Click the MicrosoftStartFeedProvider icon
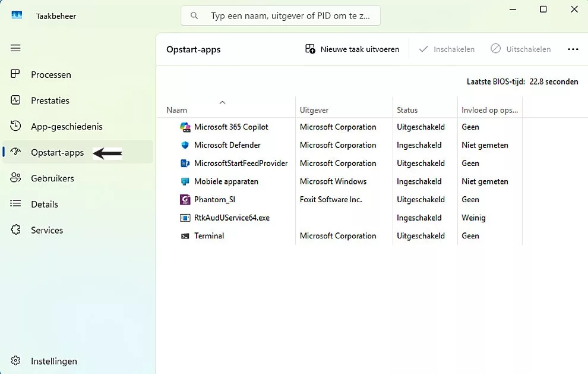The width and height of the screenshot is (588, 374). [185, 164]
